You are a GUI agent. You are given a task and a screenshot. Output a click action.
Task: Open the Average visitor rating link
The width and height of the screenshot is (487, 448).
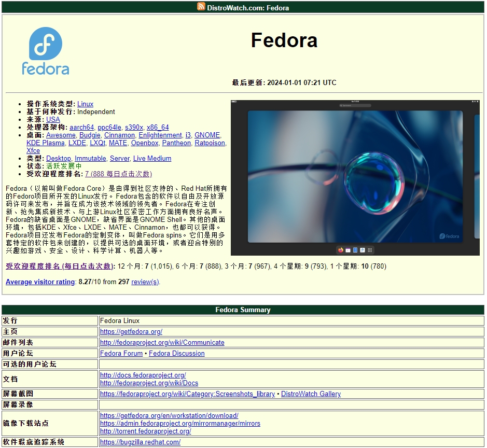click(40, 282)
